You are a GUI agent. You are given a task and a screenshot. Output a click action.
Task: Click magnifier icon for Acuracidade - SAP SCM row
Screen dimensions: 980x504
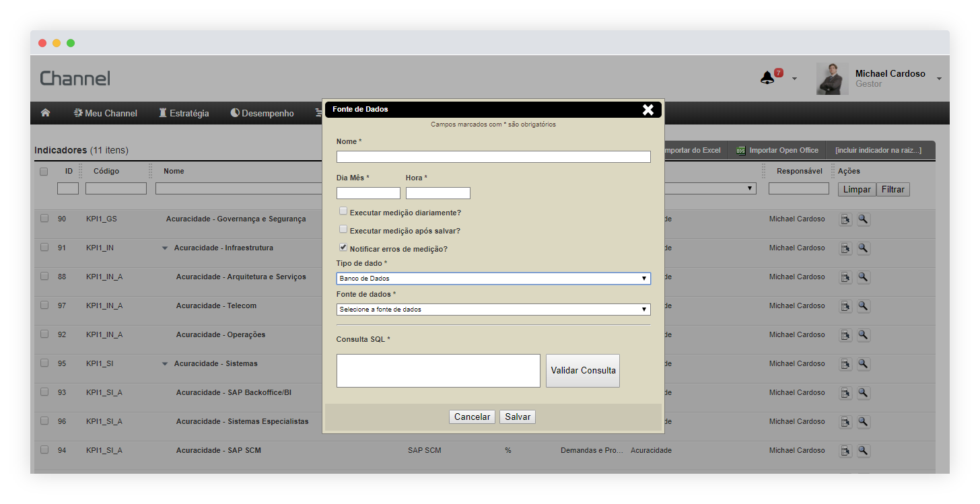pyautogui.click(x=863, y=451)
